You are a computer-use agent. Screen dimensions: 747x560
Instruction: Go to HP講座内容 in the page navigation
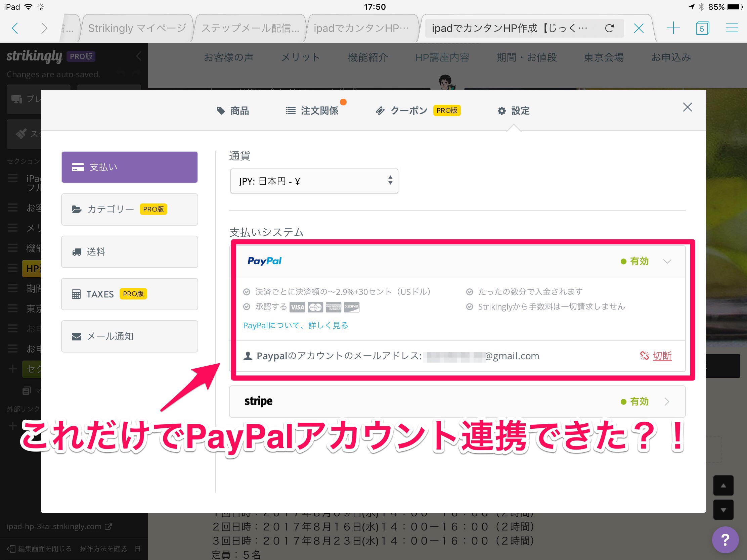442,57
